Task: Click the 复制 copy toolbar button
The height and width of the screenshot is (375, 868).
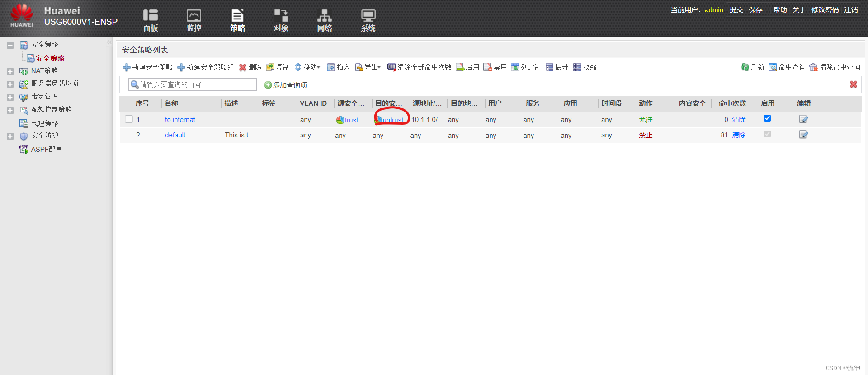Action: pyautogui.click(x=277, y=67)
